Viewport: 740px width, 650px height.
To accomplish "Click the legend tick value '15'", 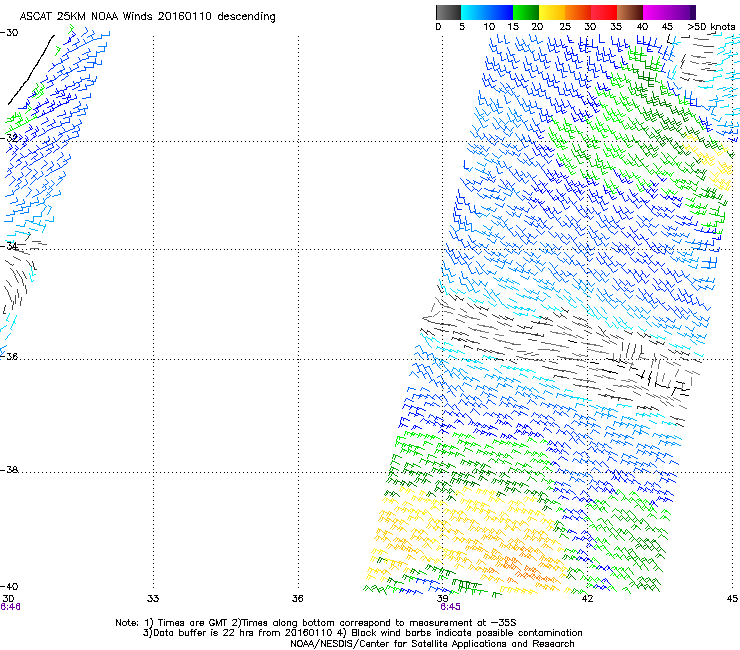I will point(513,27).
